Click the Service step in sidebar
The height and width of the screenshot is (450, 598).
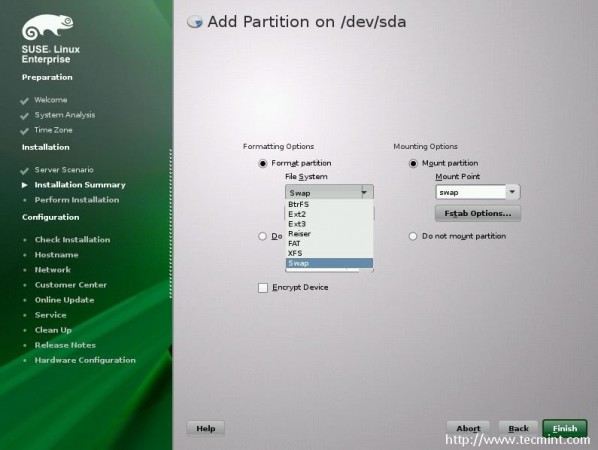tap(50, 315)
